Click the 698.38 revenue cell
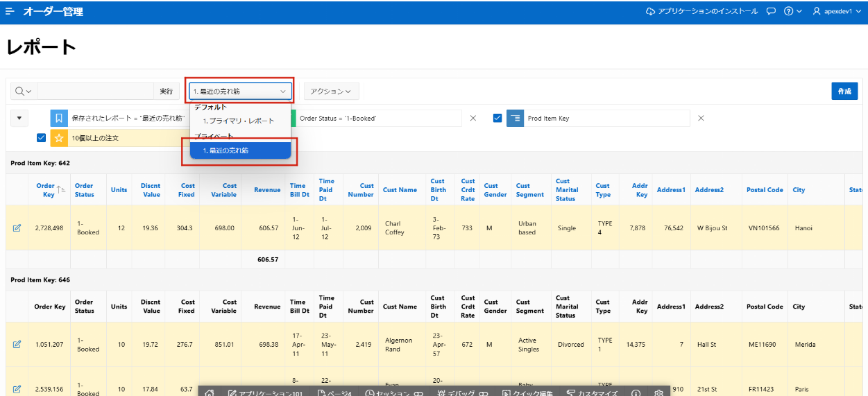 [268, 345]
